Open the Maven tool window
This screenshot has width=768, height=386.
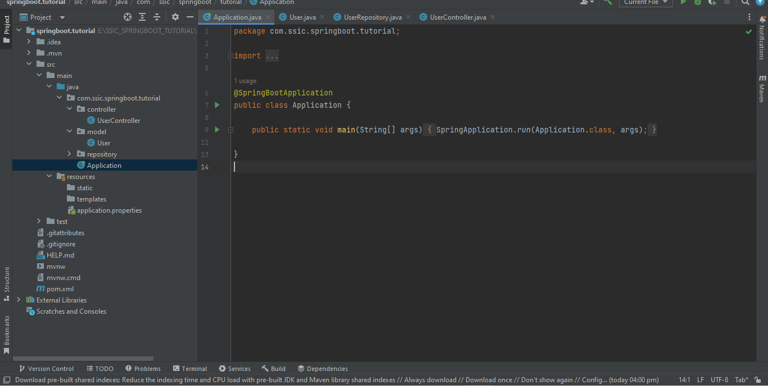(x=762, y=89)
